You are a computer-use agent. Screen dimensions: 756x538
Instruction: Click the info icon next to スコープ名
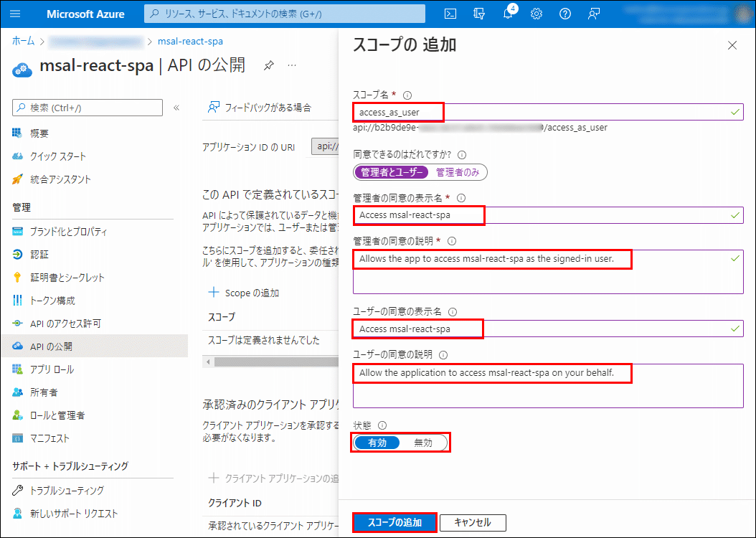click(x=407, y=95)
